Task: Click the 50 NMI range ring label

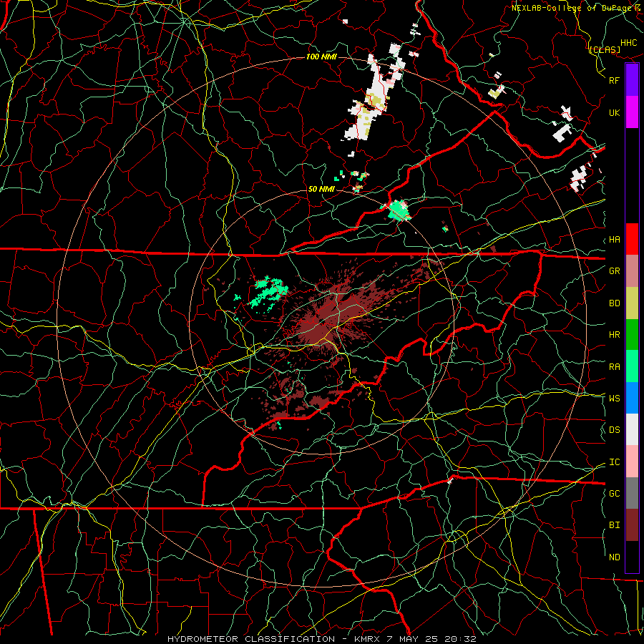Action: pyautogui.click(x=321, y=189)
